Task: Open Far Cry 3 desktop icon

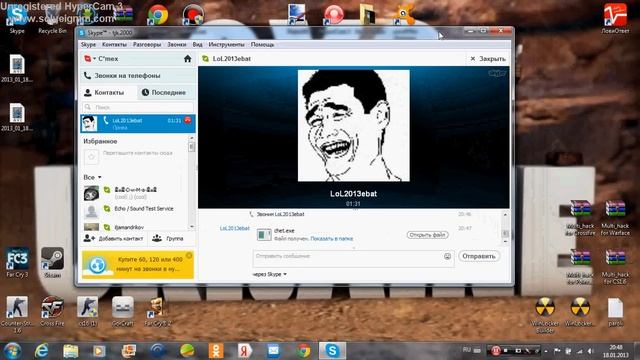Action: point(17,262)
